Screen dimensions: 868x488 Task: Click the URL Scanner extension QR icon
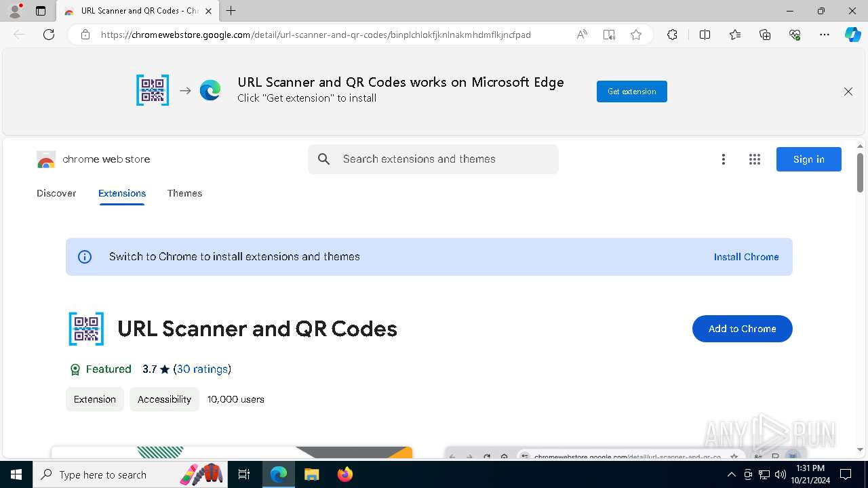pos(86,329)
